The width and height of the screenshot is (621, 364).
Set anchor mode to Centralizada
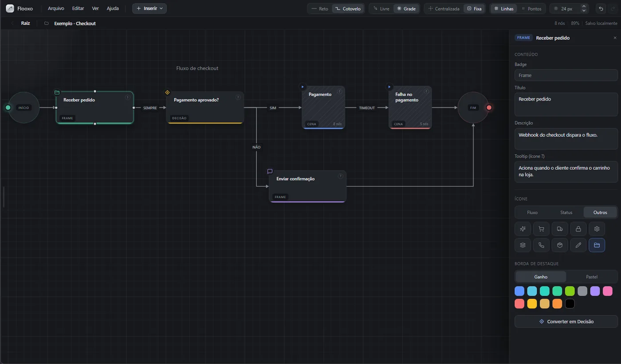444,8
